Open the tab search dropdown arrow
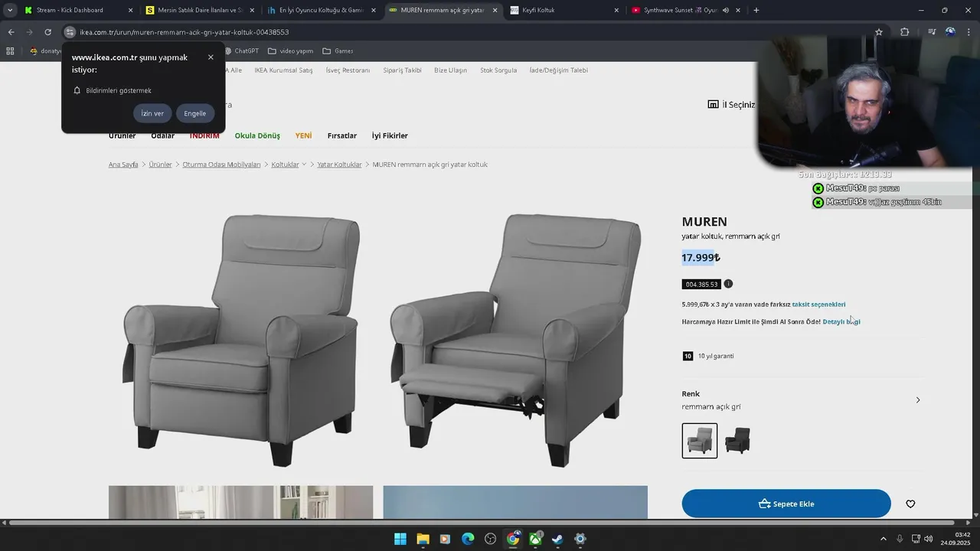Screen dimensions: 980x551 [9, 10]
